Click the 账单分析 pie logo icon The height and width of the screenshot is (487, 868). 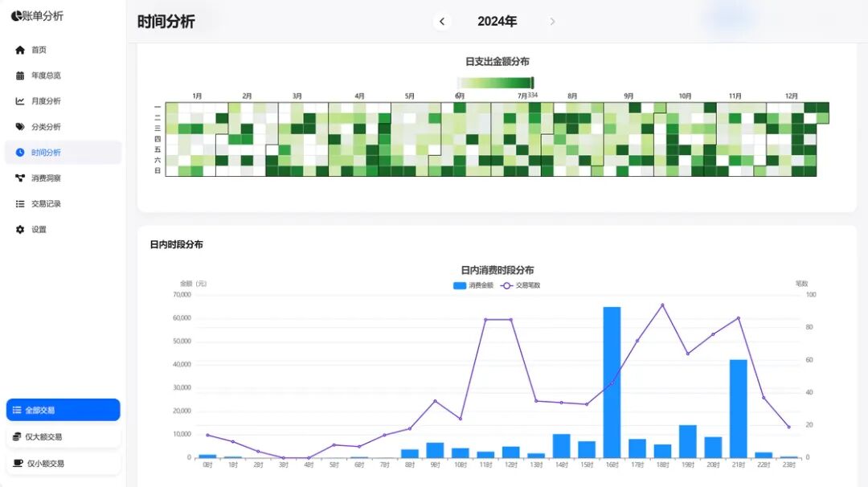16,16
